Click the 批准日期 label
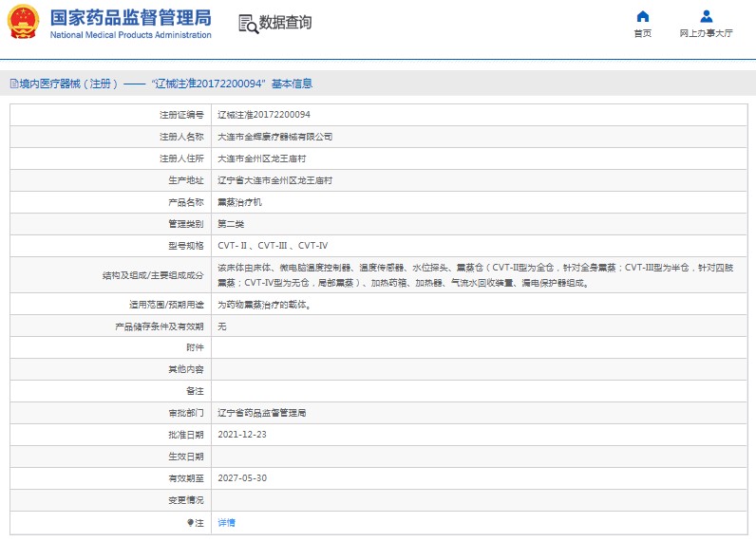 point(186,435)
